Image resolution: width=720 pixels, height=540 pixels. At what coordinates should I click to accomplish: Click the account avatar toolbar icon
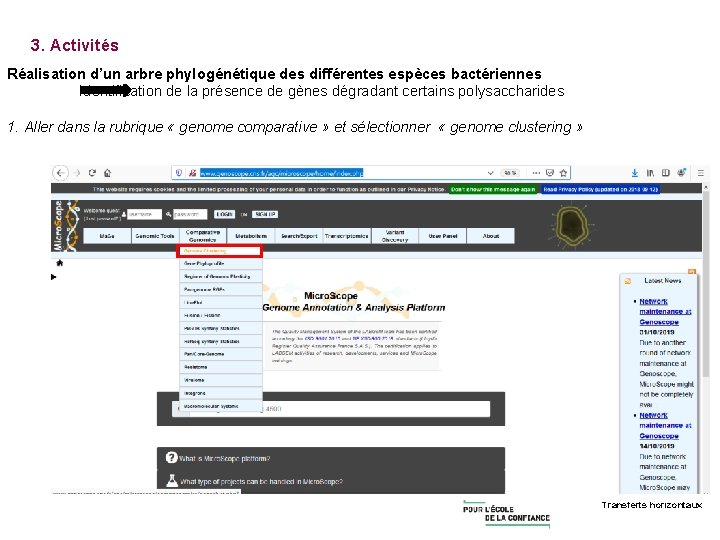point(681,173)
